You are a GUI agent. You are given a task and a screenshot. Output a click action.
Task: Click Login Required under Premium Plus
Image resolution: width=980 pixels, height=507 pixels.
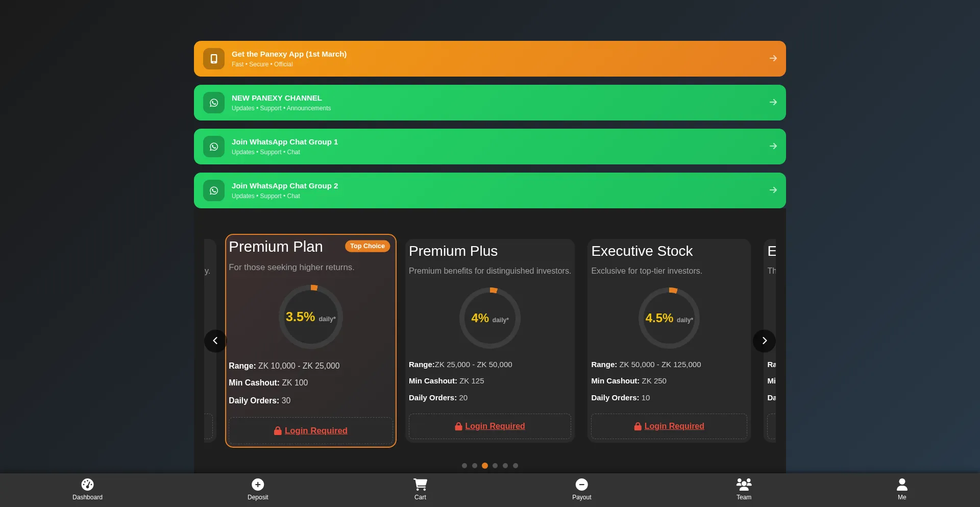(x=495, y=426)
